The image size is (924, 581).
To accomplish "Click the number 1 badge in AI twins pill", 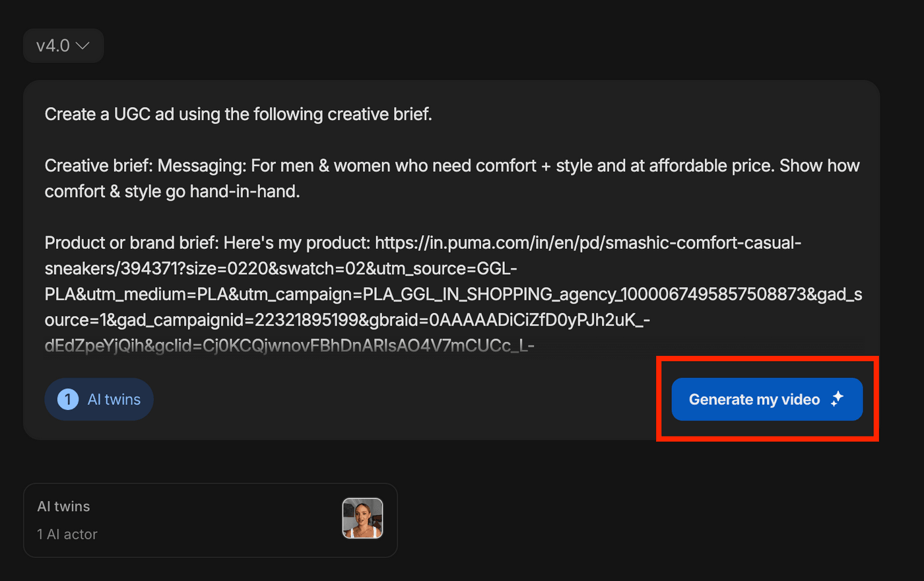I will tap(68, 399).
